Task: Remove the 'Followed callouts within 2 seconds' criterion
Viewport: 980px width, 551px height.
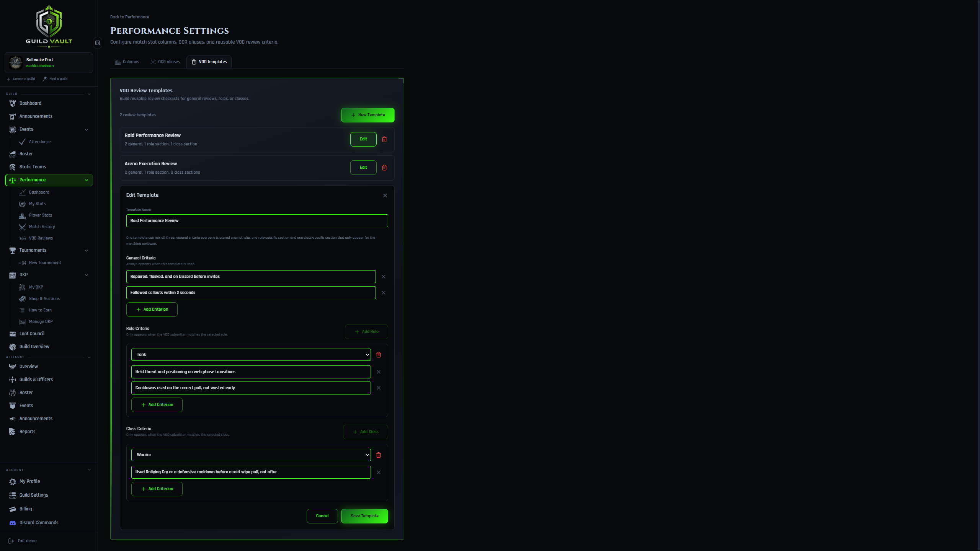Action: 384,293
